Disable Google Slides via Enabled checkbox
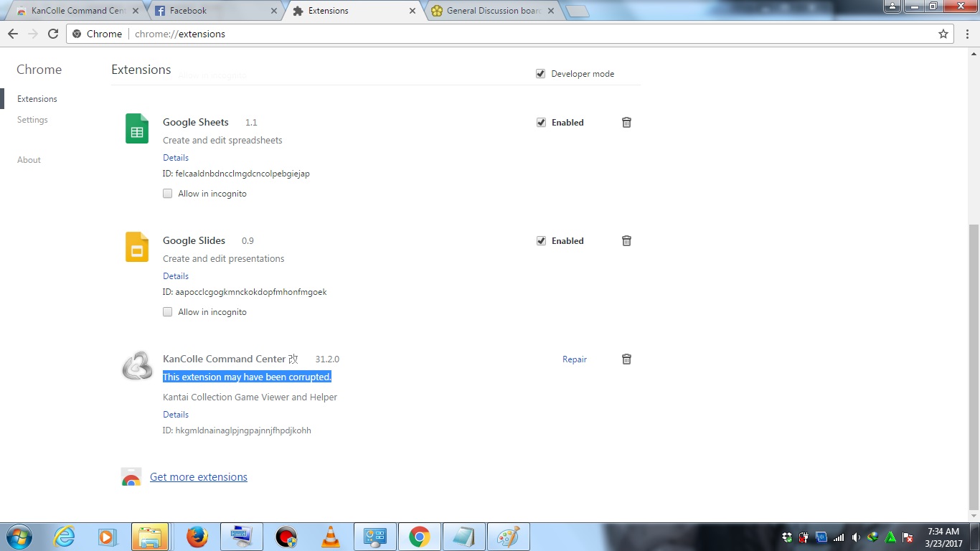The width and height of the screenshot is (980, 551). [541, 241]
